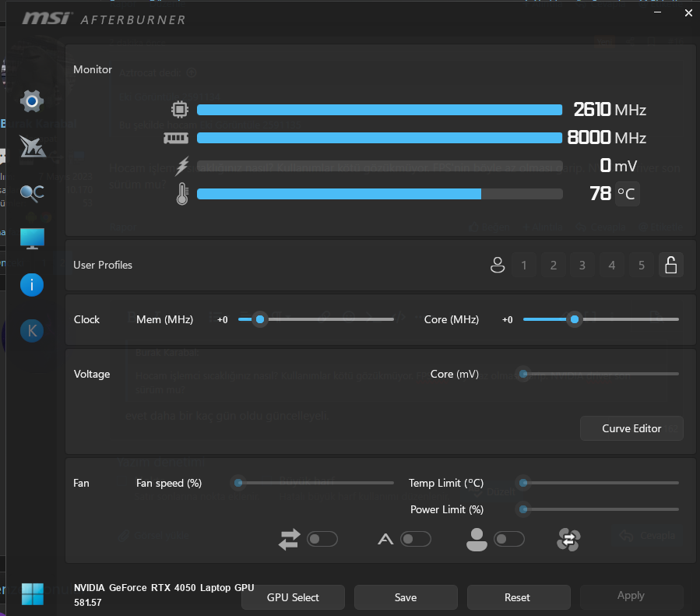Screen dimensions: 700x616
Task: Click the NVIDIA GeForce RTX 4050 Laptop GPU text
Action: coord(164,587)
